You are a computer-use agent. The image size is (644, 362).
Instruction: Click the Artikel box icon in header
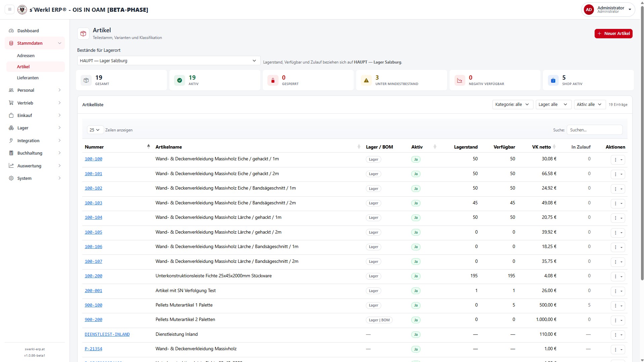pos(83,34)
